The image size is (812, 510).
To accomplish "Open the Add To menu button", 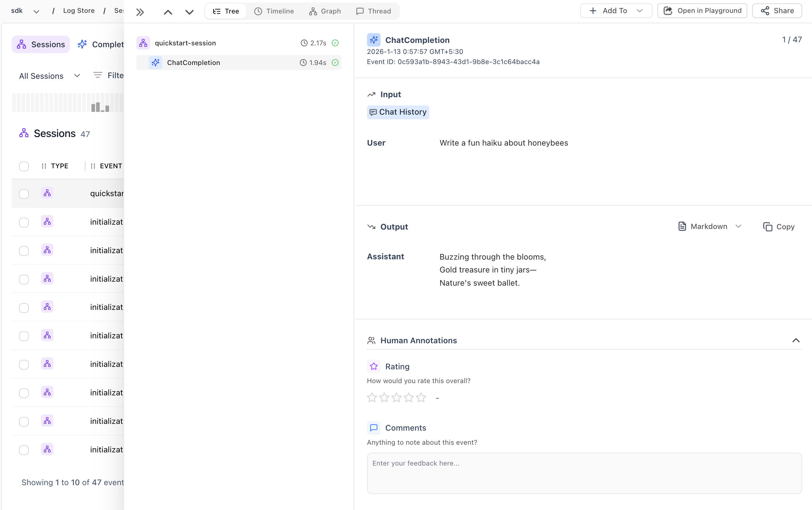I will click(x=616, y=11).
